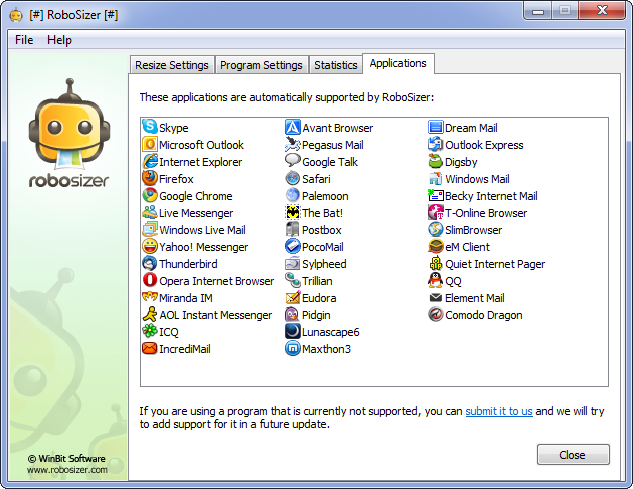This screenshot has height=489, width=633.
Task: Switch to the Resize Settings tab
Action: coord(172,65)
